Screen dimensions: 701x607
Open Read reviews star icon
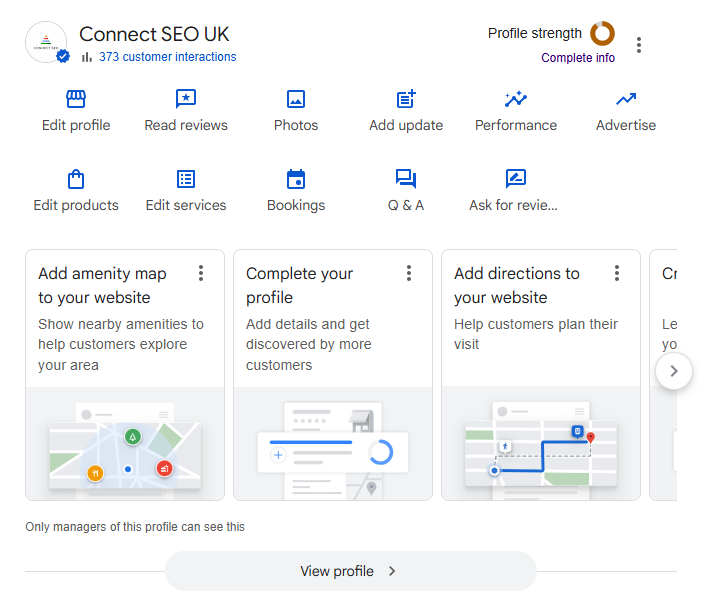coord(186,99)
